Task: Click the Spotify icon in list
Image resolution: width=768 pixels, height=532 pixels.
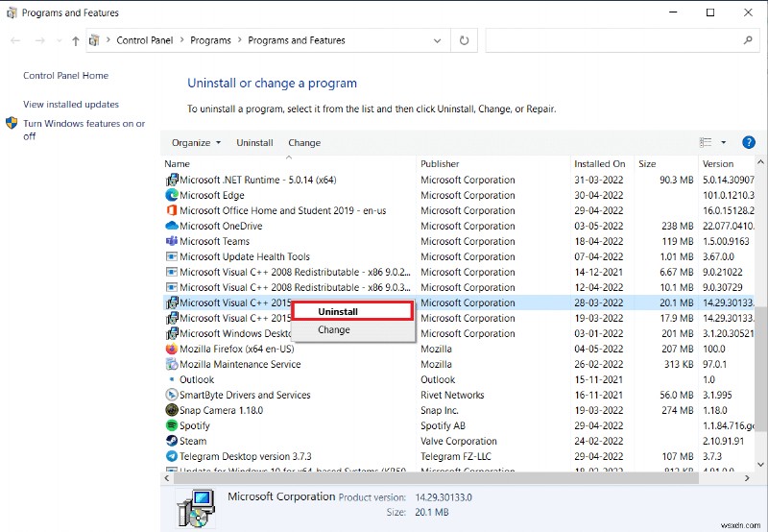Action: point(172,425)
